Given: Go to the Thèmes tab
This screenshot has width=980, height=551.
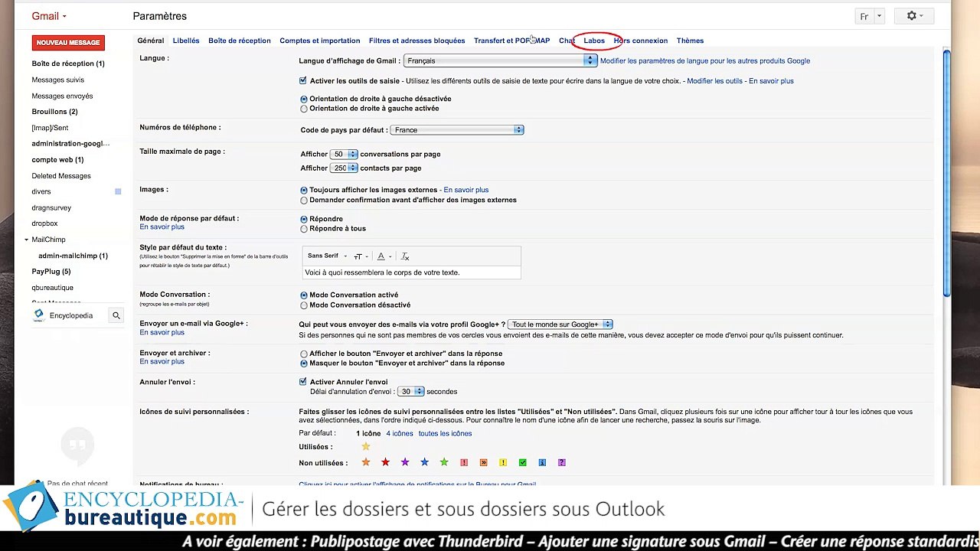Looking at the screenshot, I should pos(690,41).
